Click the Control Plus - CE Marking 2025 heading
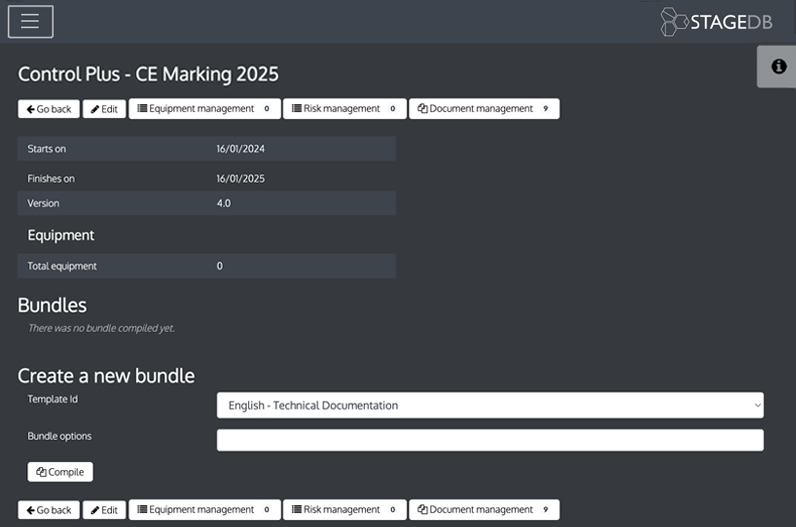The height and width of the screenshot is (527, 796). 148,74
